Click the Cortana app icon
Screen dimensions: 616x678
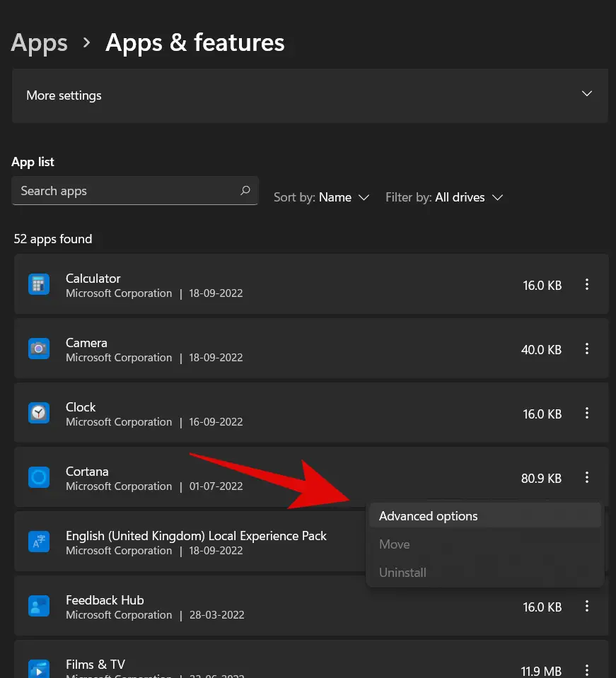point(39,477)
